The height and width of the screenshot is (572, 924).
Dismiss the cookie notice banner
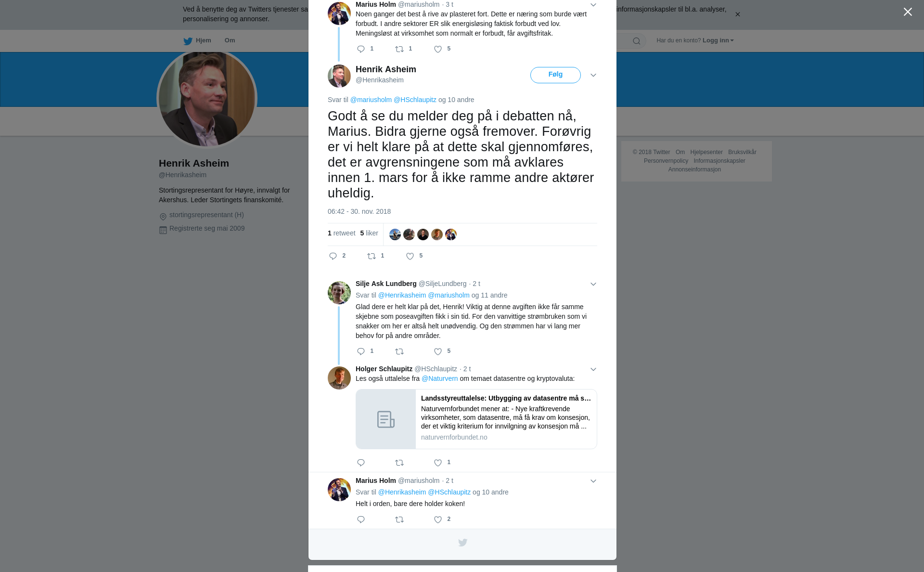(737, 14)
